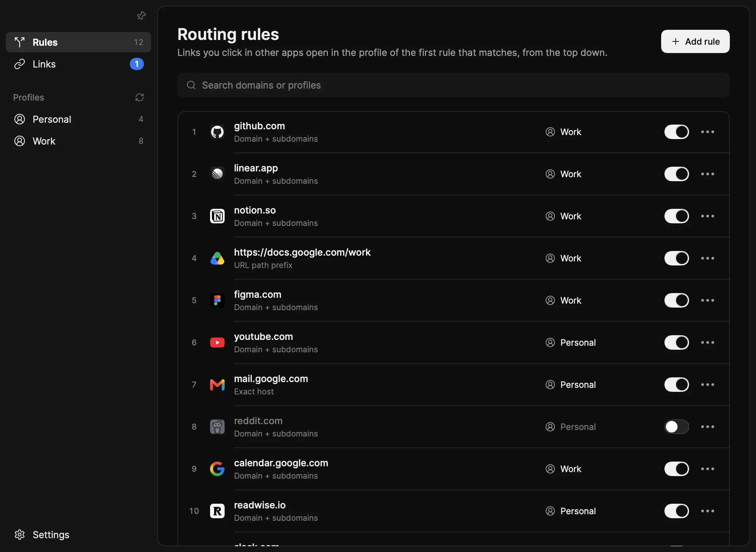Click the pin icon in the sidebar

coord(141,16)
